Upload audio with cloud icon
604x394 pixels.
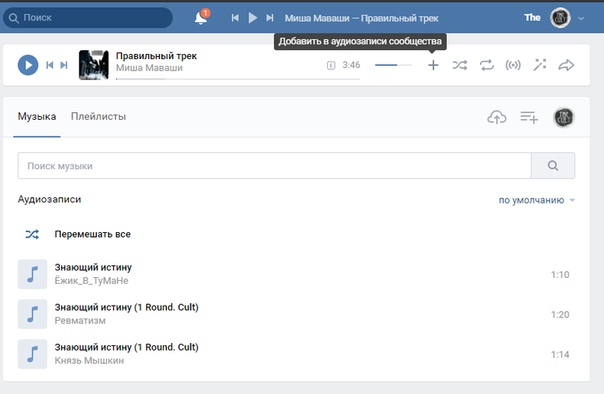(x=497, y=117)
